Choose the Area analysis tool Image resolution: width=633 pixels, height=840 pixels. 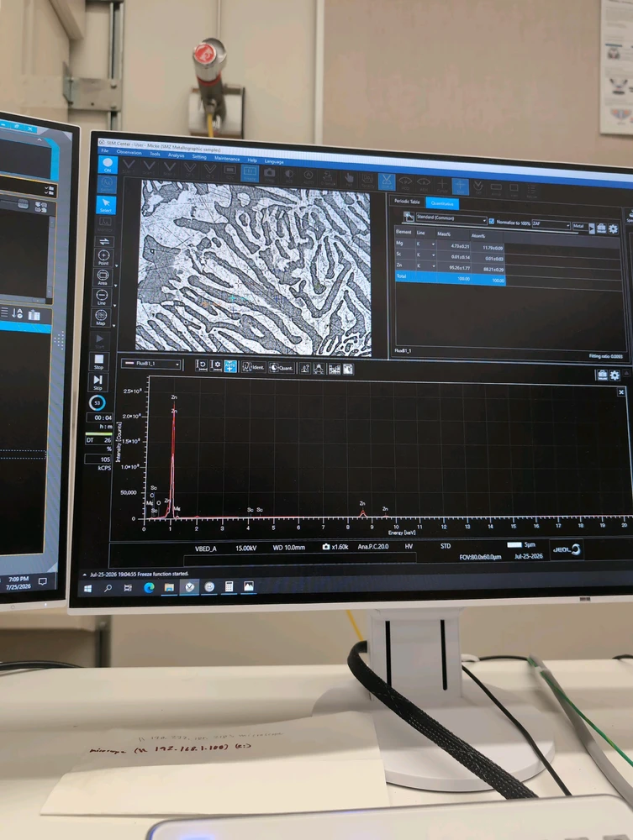(x=103, y=277)
